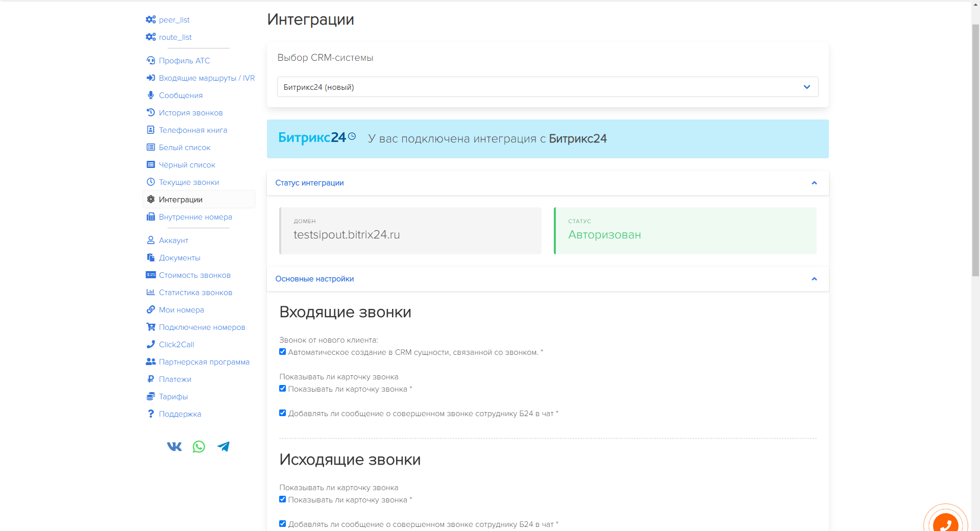Open Партнерская программа page
The width and height of the screenshot is (980, 531).
pyautogui.click(x=204, y=362)
